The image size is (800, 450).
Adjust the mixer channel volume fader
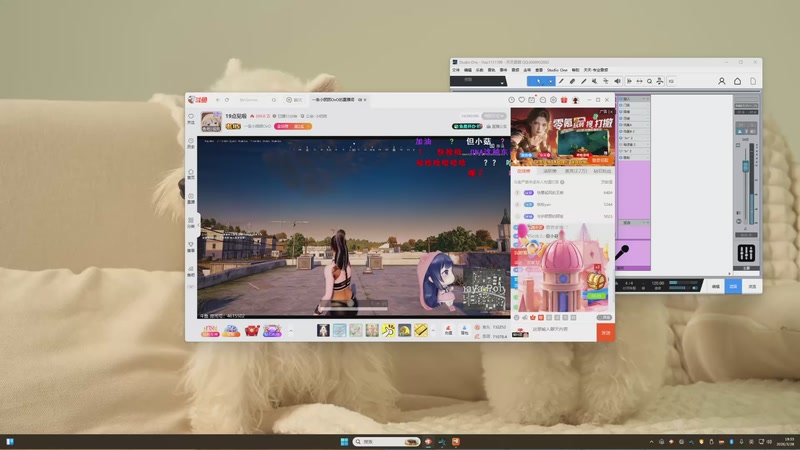pyautogui.click(x=745, y=166)
